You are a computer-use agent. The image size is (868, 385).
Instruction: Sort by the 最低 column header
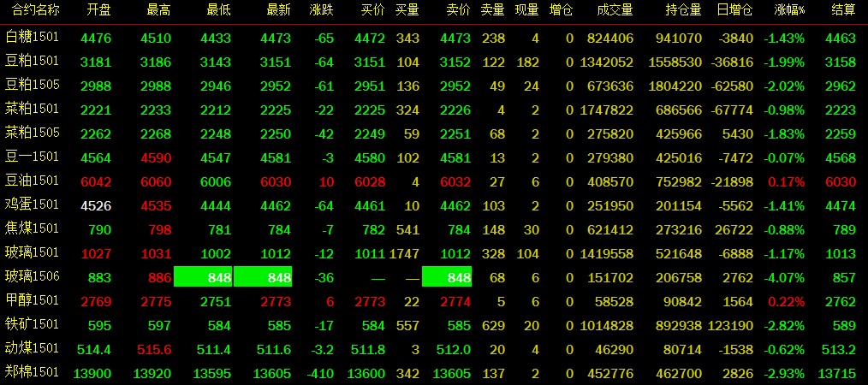pos(218,10)
